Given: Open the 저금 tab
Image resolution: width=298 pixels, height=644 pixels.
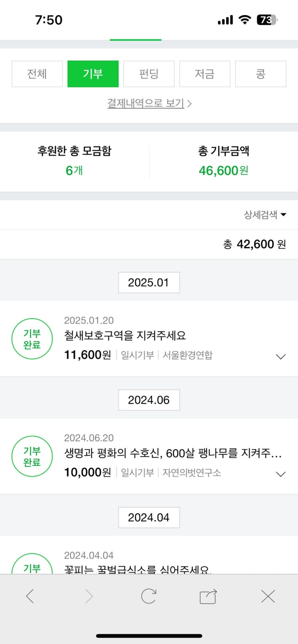Looking at the screenshot, I should [x=205, y=74].
